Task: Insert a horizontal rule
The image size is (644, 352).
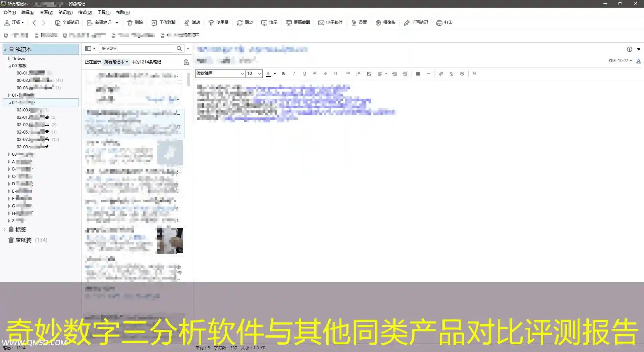Action: point(428,74)
